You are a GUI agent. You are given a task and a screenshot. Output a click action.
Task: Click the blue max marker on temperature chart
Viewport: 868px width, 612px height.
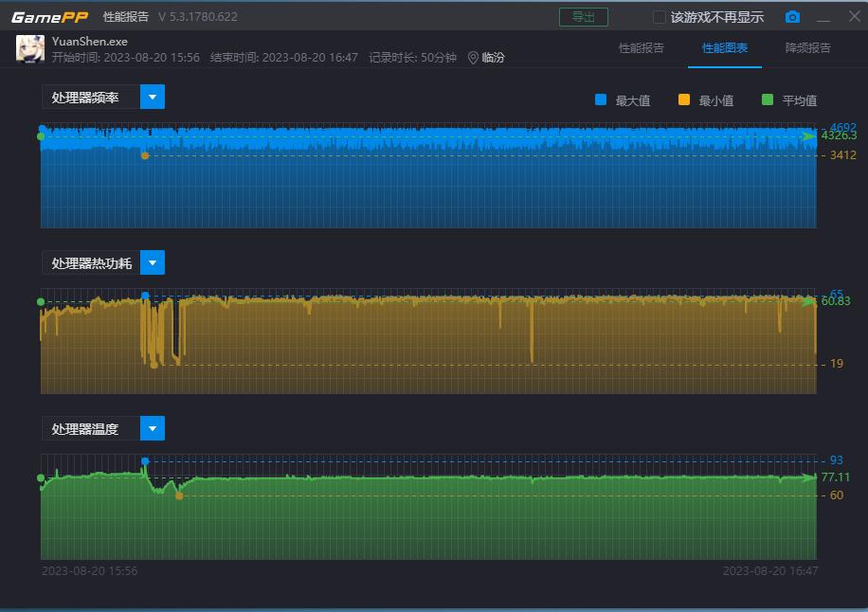(145, 461)
